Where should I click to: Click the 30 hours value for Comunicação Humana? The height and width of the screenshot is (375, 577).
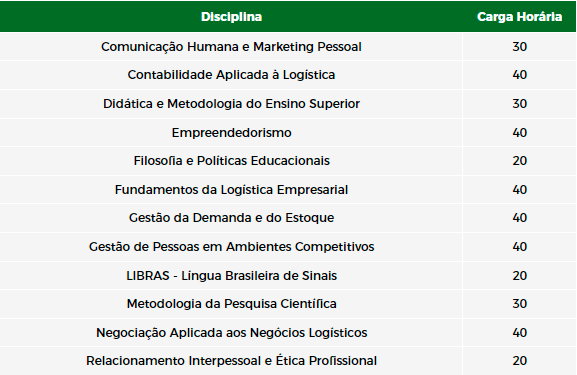[520, 47]
